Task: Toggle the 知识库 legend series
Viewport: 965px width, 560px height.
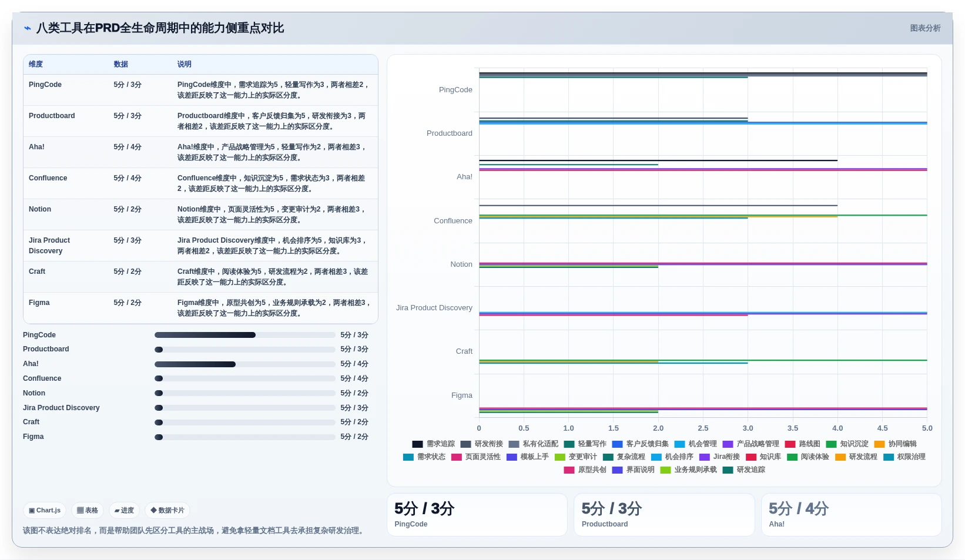Action: coord(763,457)
